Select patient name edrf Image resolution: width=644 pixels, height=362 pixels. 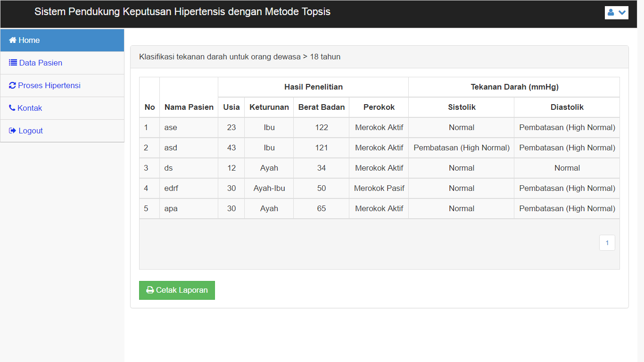(171, 188)
